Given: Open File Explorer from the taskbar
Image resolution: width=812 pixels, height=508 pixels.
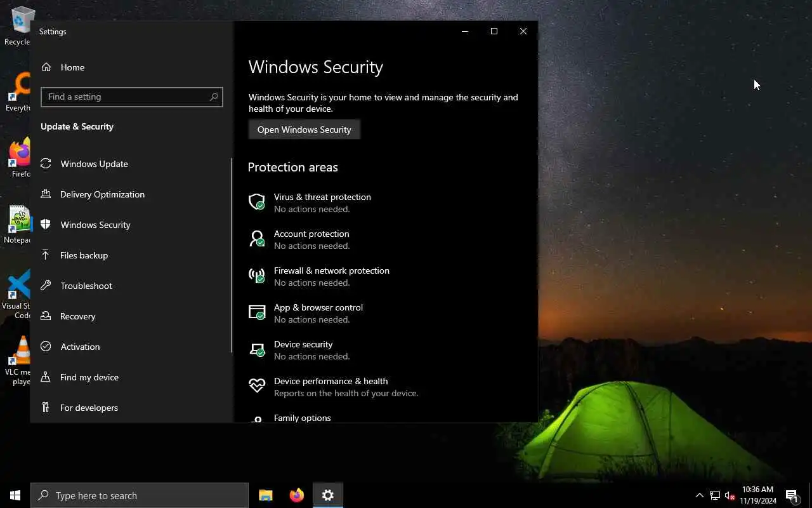Looking at the screenshot, I should tap(266, 495).
